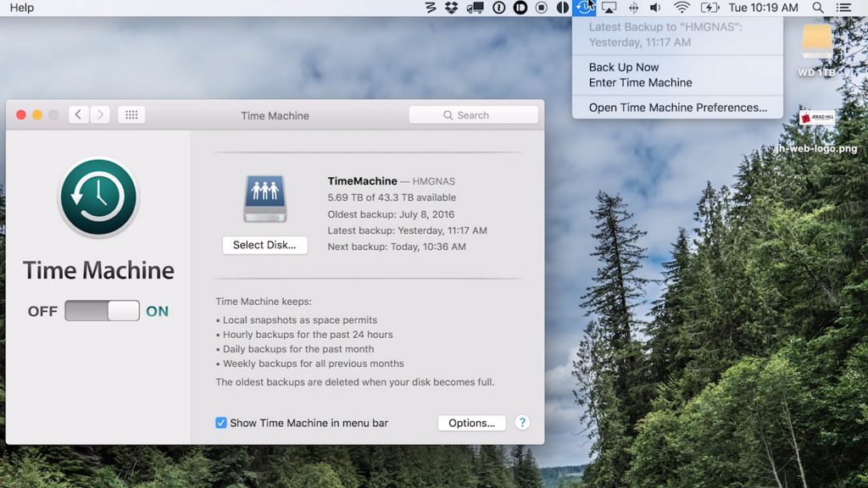Click the Select Disk... button
This screenshot has width=868, height=488.
tap(264, 245)
